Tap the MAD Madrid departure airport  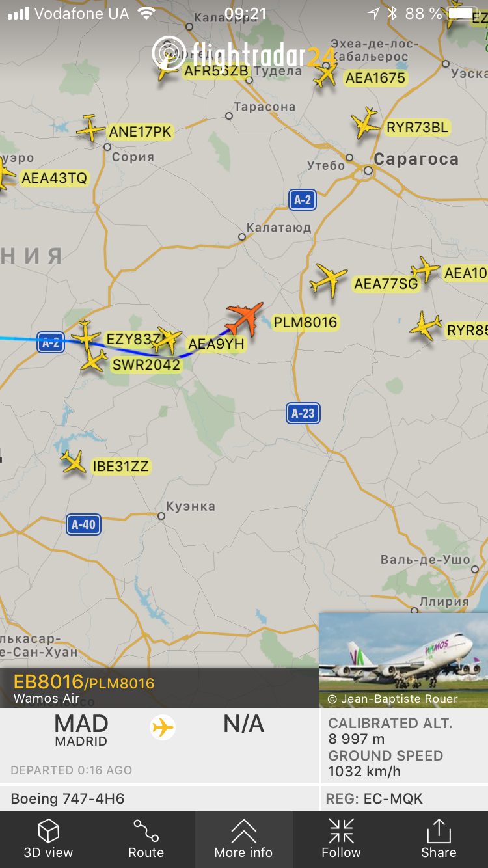click(81, 730)
